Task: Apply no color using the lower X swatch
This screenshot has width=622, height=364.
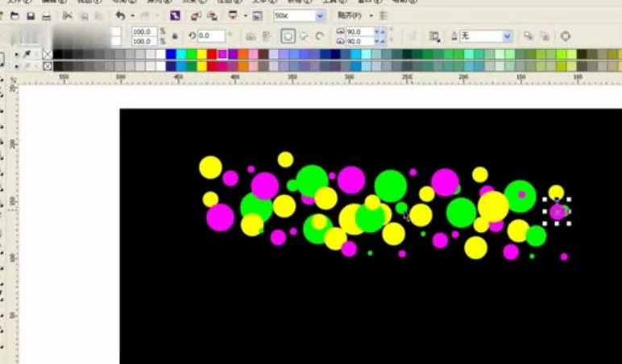Action: [x=48, y=66]
